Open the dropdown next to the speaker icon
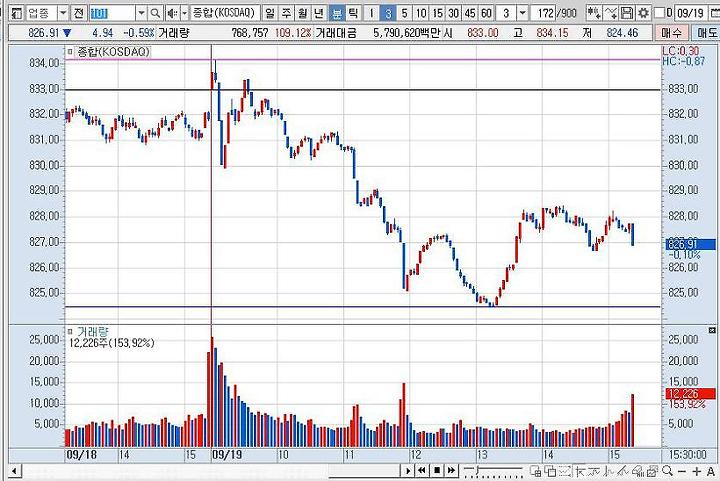This screenshot has width=720, height=481. (x=185, y=13)
